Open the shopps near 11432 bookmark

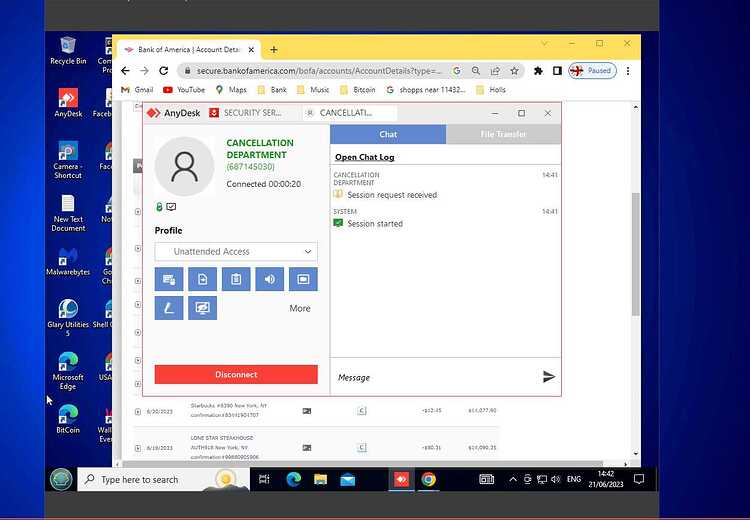(x=426, y=90)
